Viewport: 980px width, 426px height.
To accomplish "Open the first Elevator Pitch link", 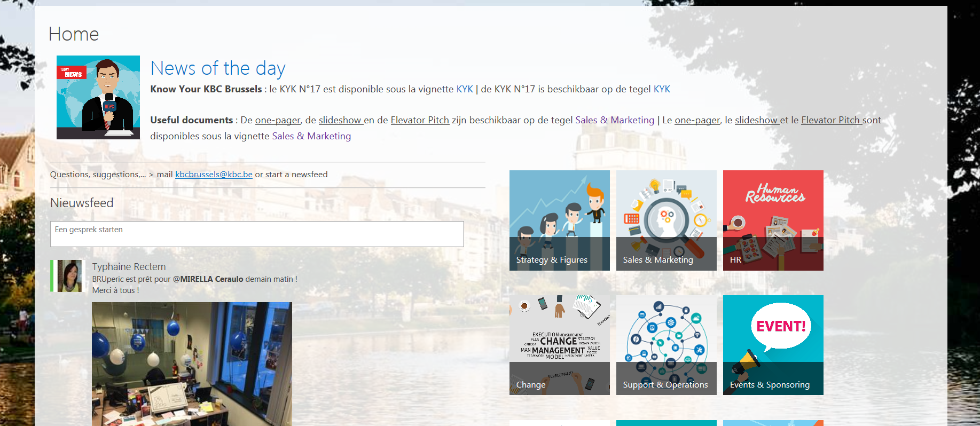I will click(420, 120).
